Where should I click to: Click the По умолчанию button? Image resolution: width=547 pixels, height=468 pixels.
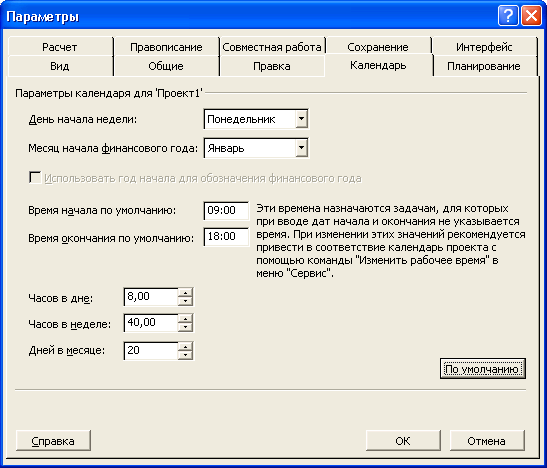tap(483, 369)
